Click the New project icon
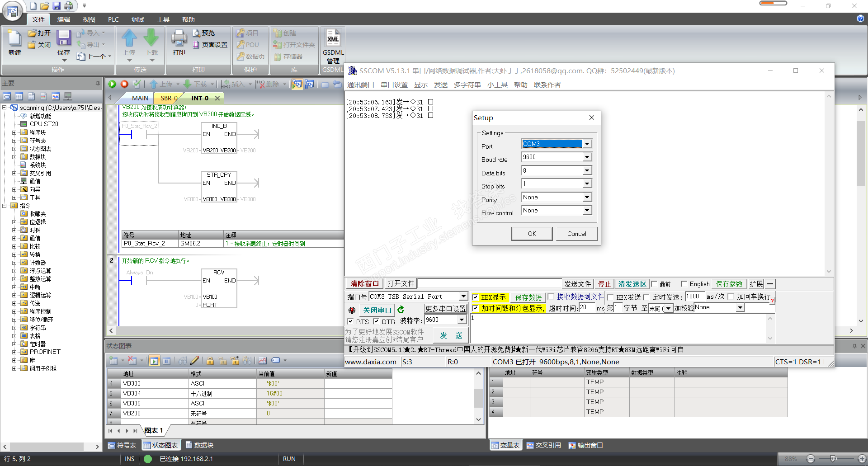Screen dimensions: 868x466 tap(15, 39)
